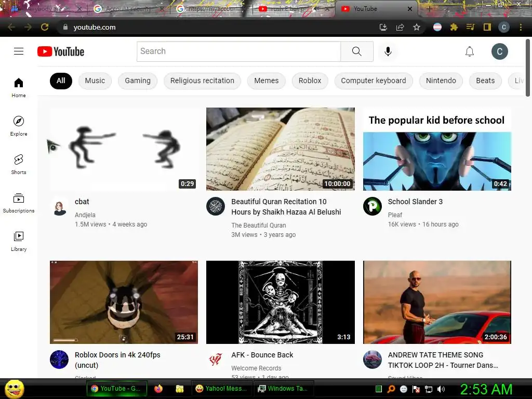Click into the YouTube search box

click(x=238, y=51)
